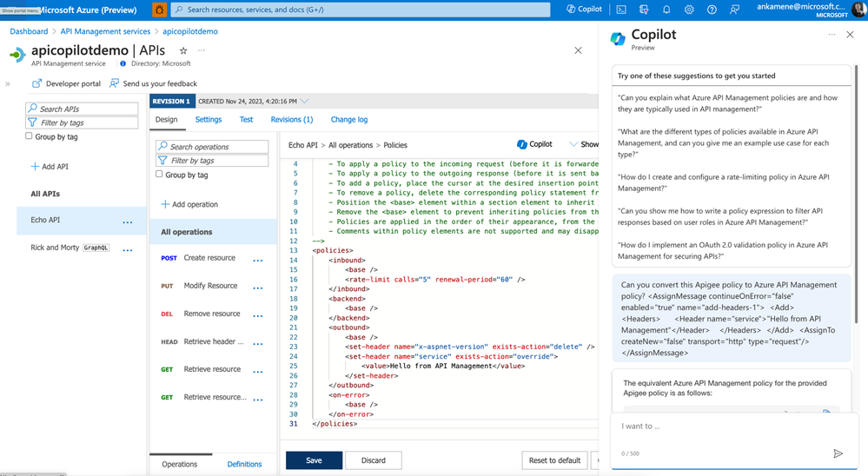Open Create resource operation ellipsis menu
The image size is (868, 476).
(258, 260)
